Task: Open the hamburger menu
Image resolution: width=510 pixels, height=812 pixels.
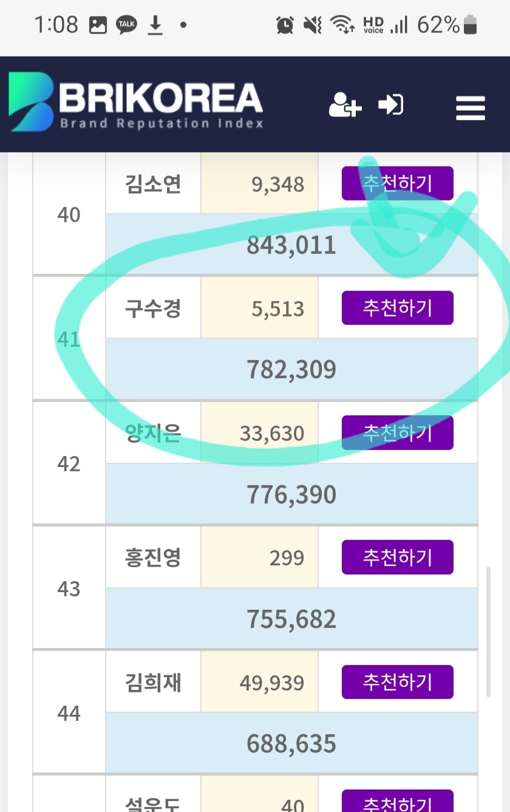Action: pos(471,108)
